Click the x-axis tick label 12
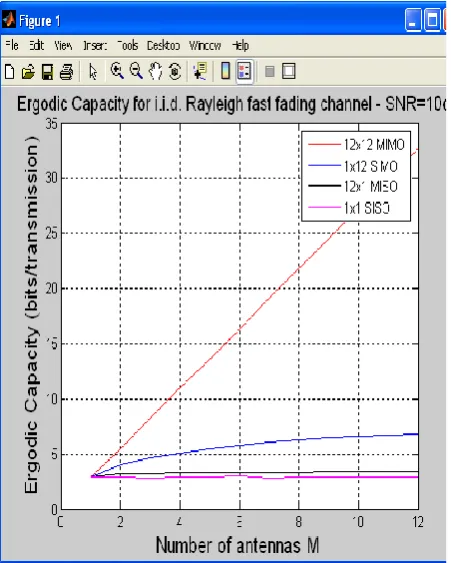 pyautogui.click(x=418, y=522)
